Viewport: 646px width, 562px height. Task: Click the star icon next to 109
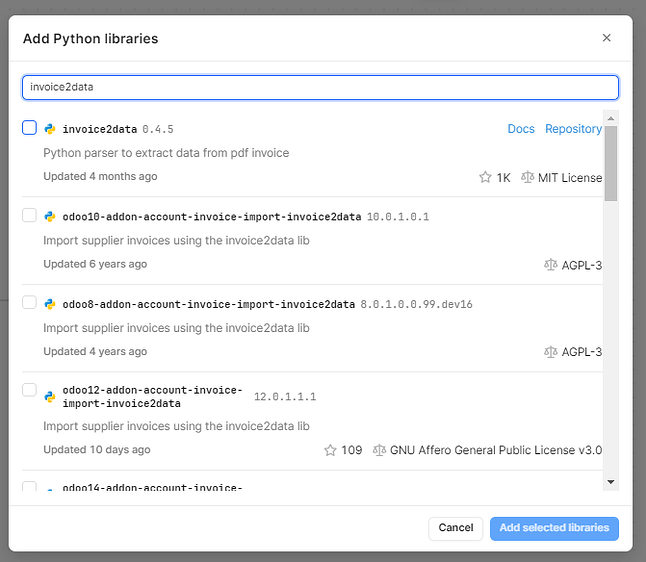click(x=330, y=450)
